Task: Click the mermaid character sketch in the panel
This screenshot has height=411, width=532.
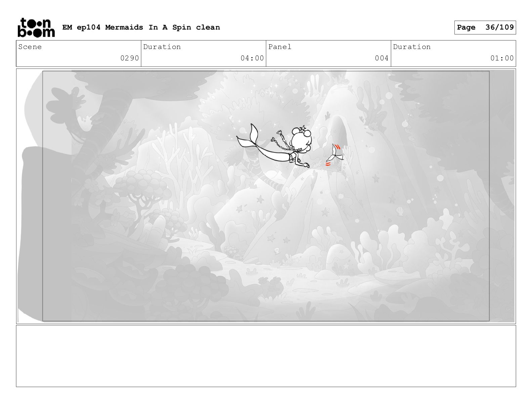Action: (x=274, y=145)
